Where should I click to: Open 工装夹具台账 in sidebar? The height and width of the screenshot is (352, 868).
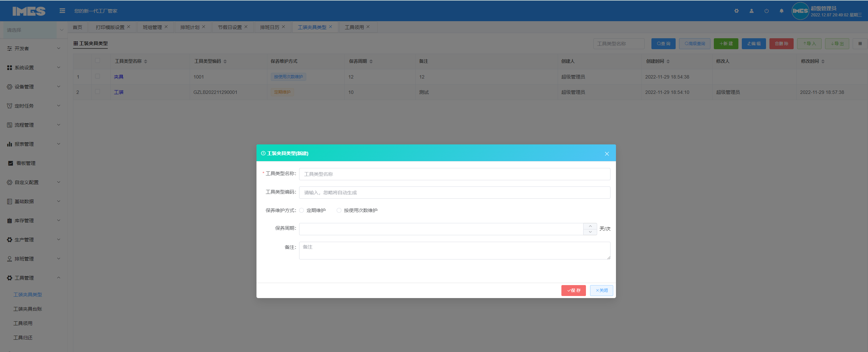pyautogui.click(x=28, y=309)
